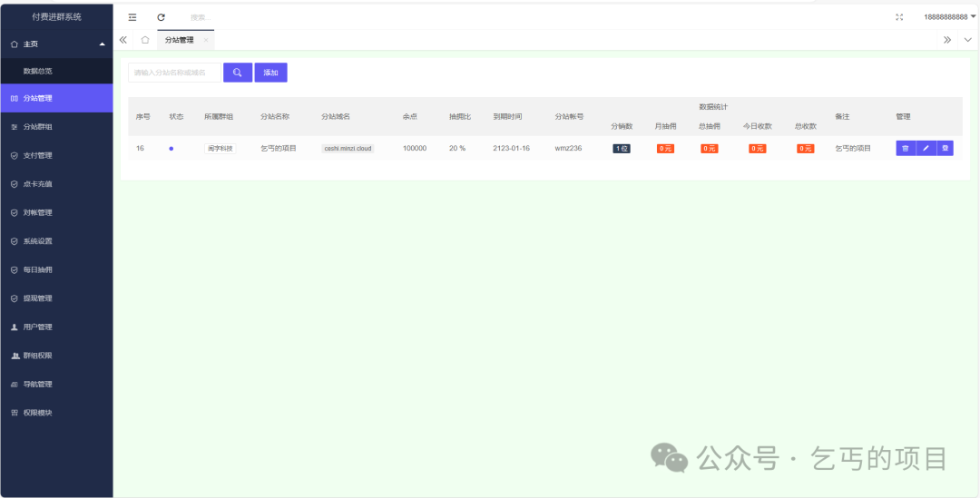Screen dimensions: 980x498
Task: Click the 添加 button
Action: click(x=270, y=73)
